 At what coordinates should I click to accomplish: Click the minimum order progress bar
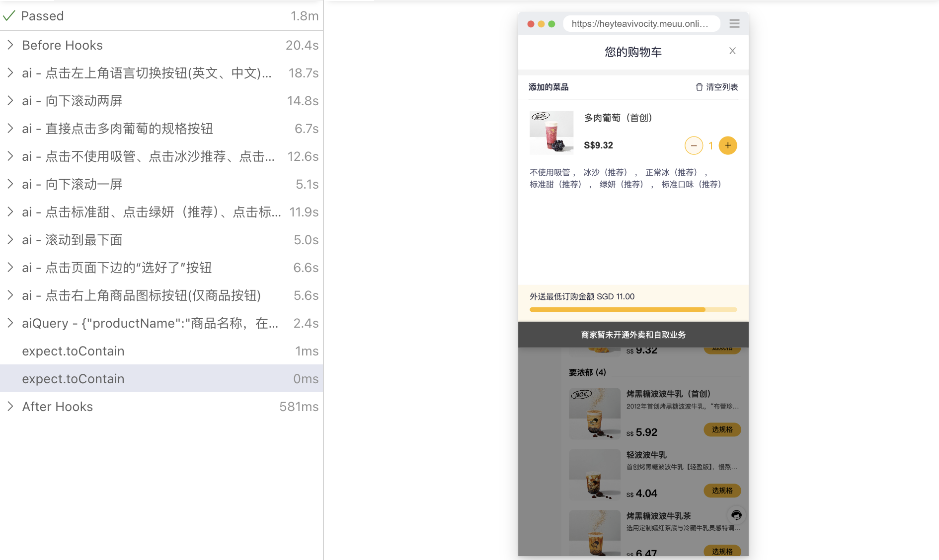coord(633,310)
